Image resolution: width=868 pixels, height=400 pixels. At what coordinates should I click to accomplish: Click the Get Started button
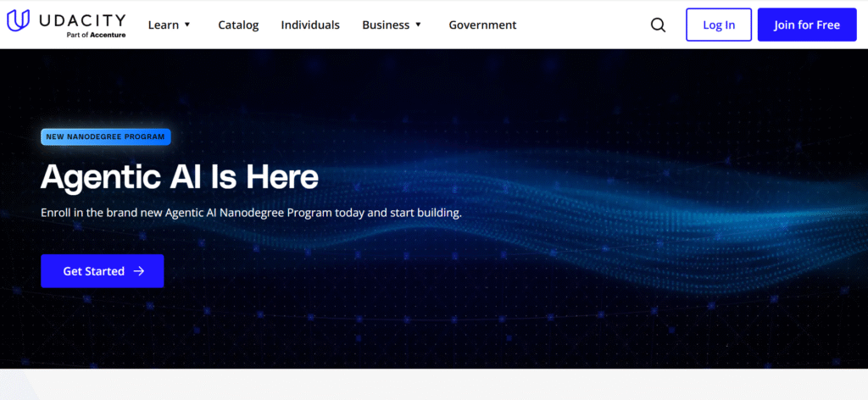point(103,271)
